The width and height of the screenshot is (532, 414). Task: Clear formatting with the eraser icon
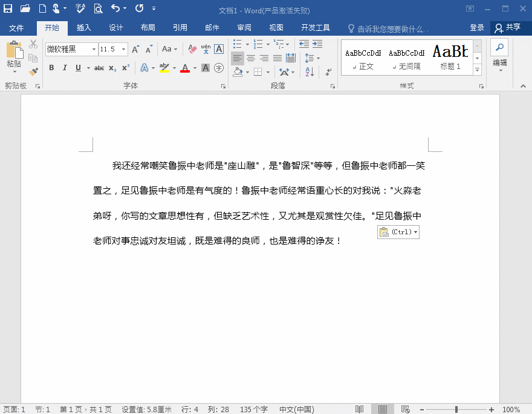tap(192, 49)
